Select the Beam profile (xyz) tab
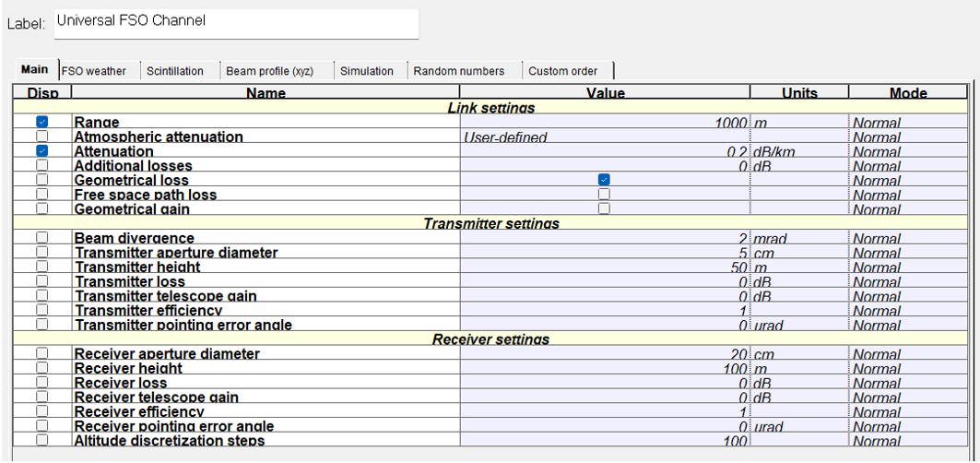 [x=269, y=71]
